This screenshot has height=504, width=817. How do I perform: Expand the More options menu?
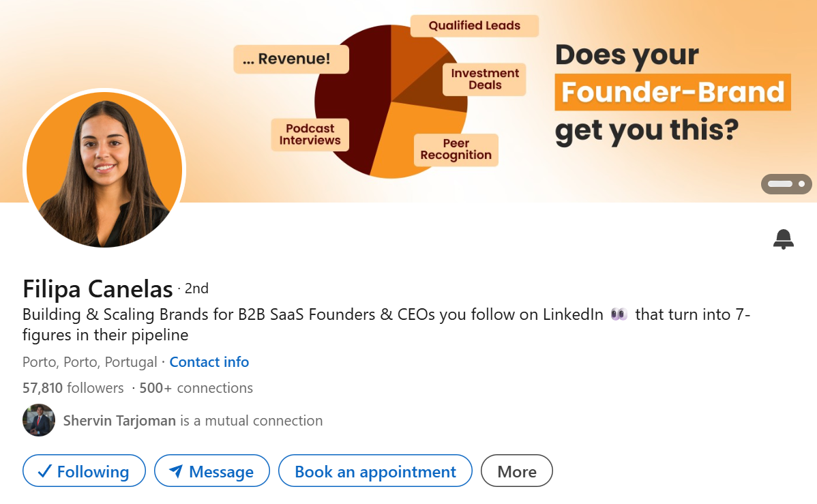[516, 471]
